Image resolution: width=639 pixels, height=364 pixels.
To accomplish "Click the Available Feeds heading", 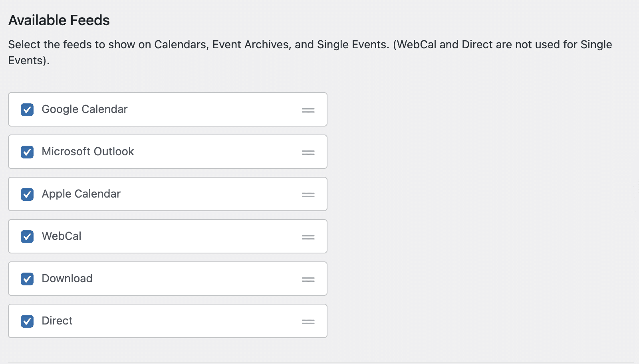I will coord(59,20).
